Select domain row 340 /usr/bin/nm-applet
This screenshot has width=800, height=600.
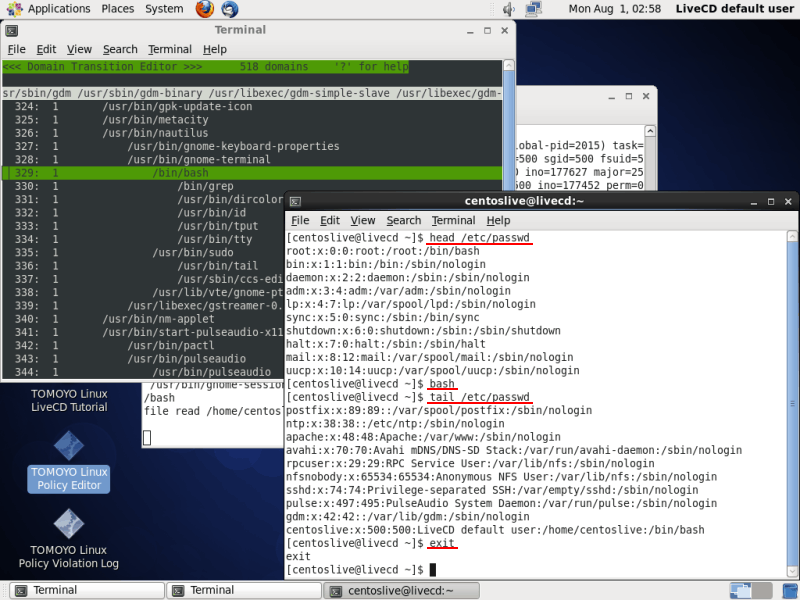pos(143,319)
